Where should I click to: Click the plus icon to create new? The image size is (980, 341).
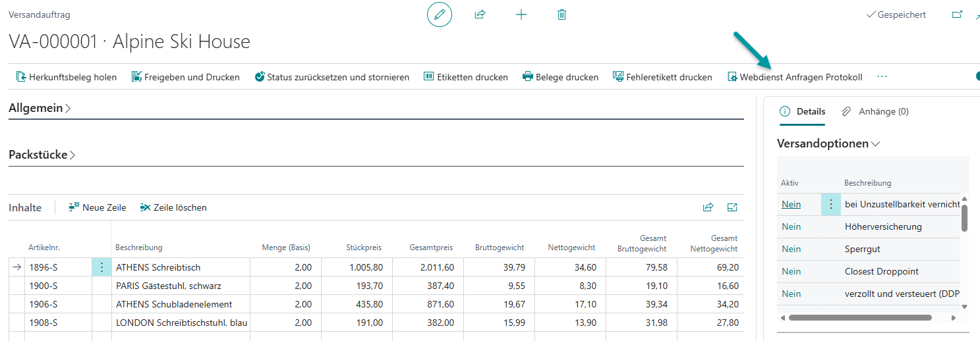click(521, 14)
